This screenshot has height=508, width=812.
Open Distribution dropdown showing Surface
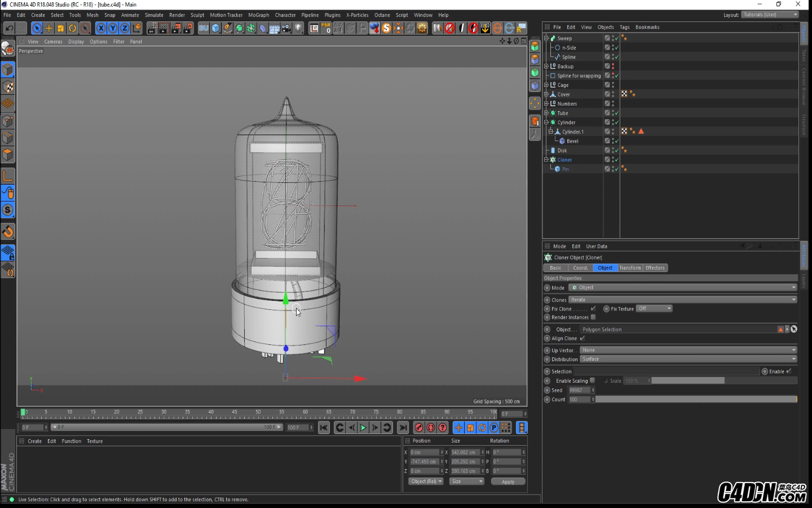(689, 359)
